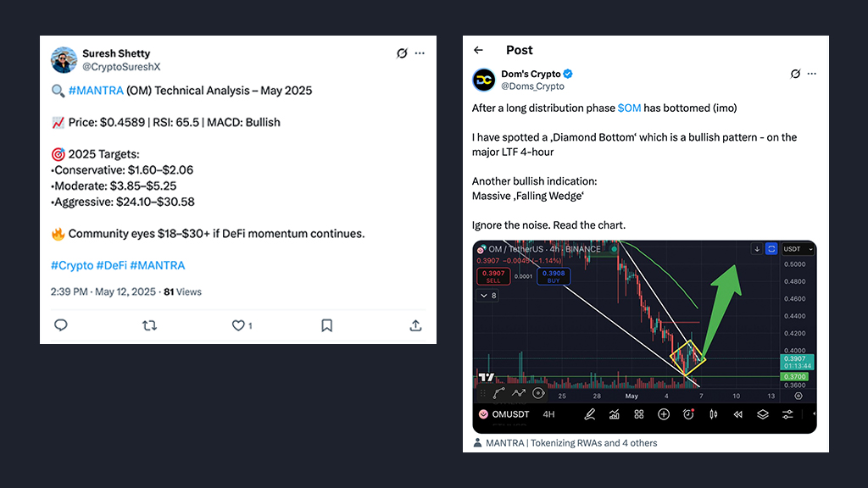868x488 pixels.
Task: Bookmark the MANTRA technical analysis tweet
Action: click(326, 325)
